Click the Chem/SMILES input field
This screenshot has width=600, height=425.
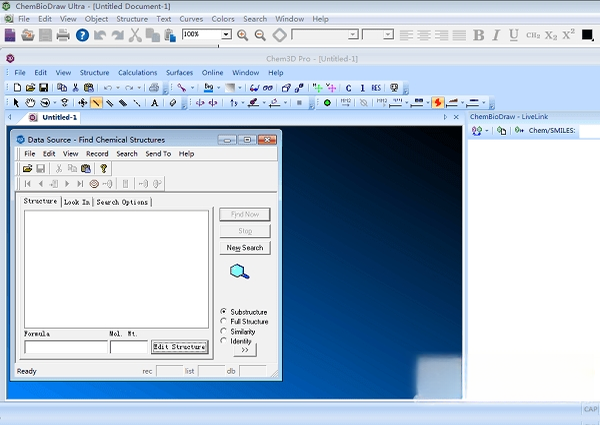(x=589, y=131)
